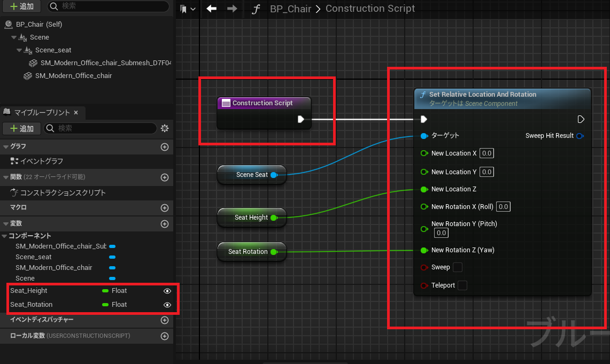Click the forward navigation arrow in graph toolbar
The width and height of the screenshot is (610, 364).
pyautogui.click(x=232, y=9)
